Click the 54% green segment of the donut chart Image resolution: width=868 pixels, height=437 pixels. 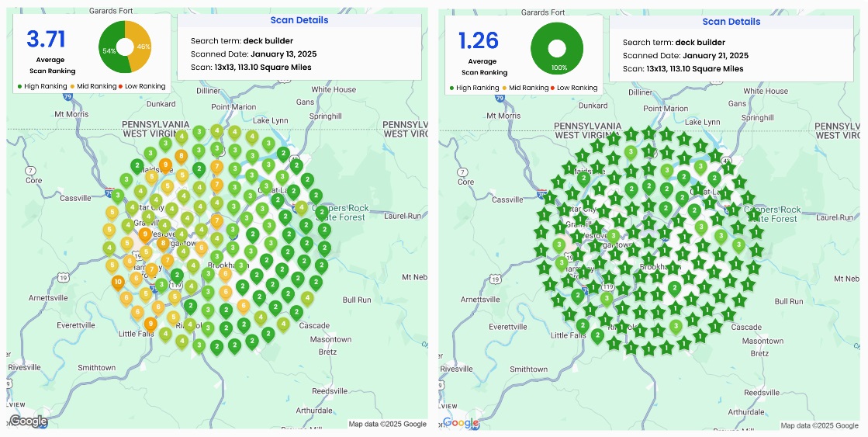(109, 53)
